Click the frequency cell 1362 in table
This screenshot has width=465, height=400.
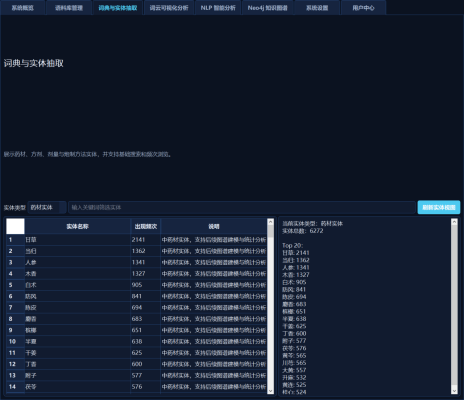coord(146,251)
